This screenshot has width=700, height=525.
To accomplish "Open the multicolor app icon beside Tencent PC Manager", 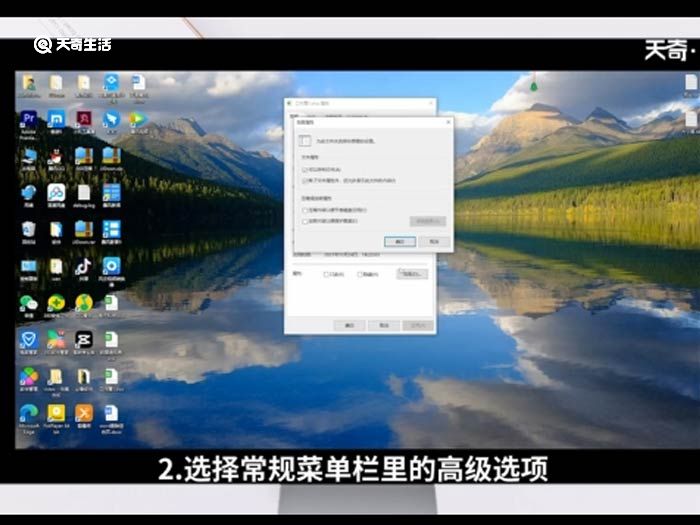I will point(56,340).
